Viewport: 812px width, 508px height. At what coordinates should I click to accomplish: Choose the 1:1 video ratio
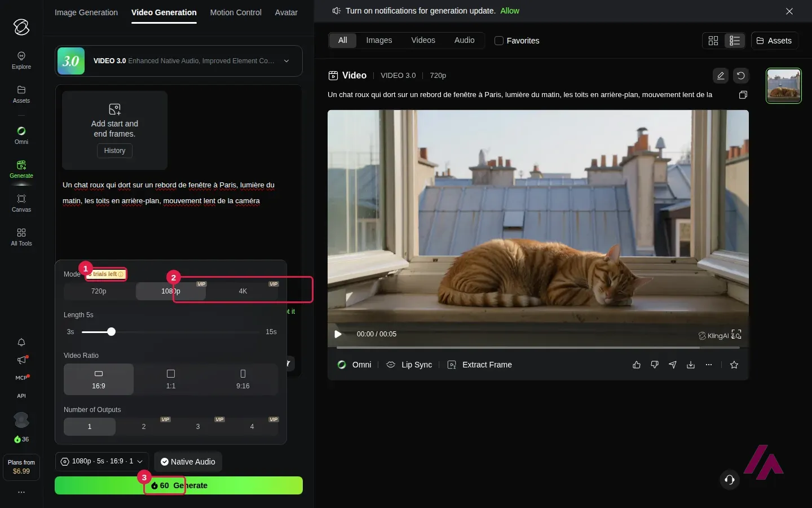pyautogui.click(x=171, y=379)
